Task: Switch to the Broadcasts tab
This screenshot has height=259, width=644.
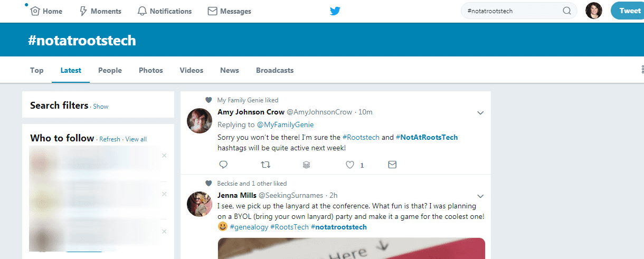Action: coord(275,70)
